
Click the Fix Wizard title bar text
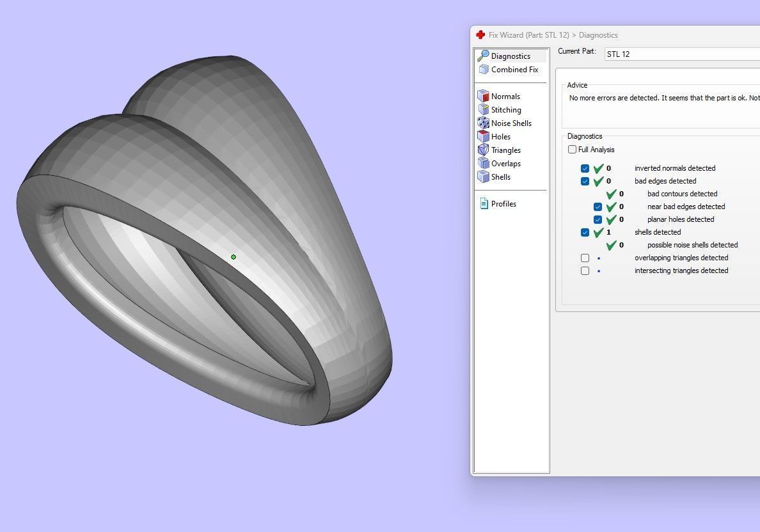[553, 35]
